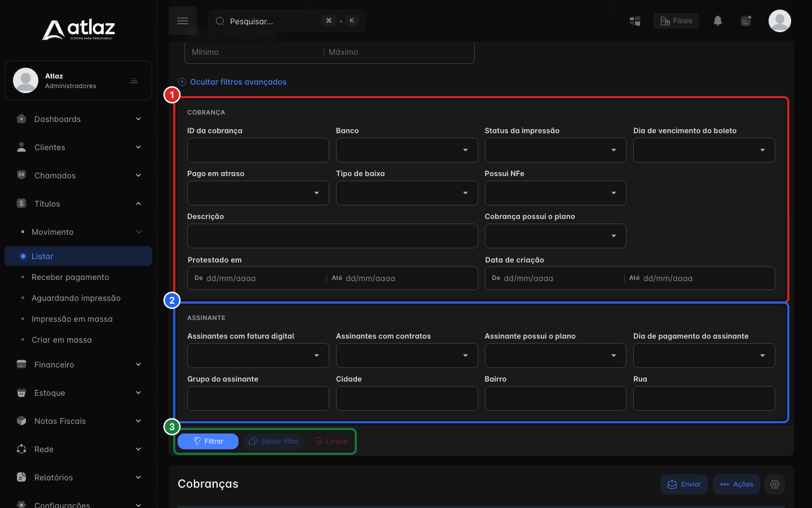Open the Tipo de baixa dropdown
The height and width of the screenshot is (508, 812).
pyautogui.click(x=407, y=193)
